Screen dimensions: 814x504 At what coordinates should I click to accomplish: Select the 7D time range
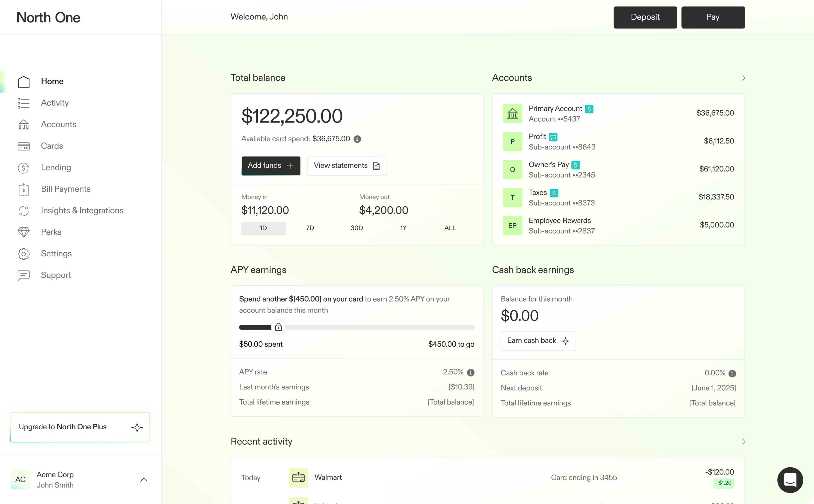point(310,228)
